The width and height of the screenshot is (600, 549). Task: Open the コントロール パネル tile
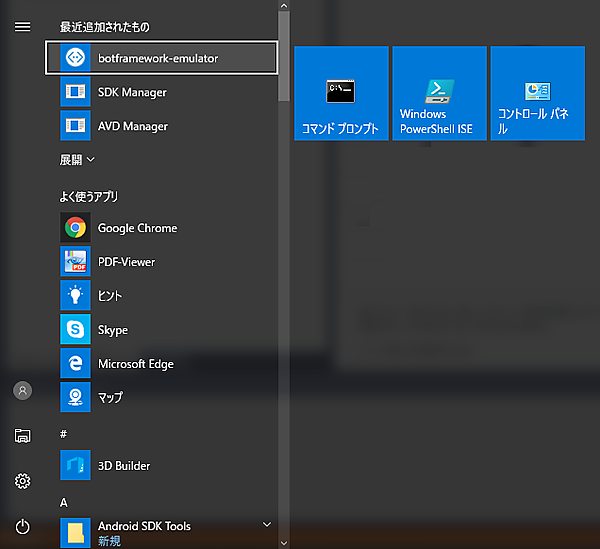pos(537,93)
